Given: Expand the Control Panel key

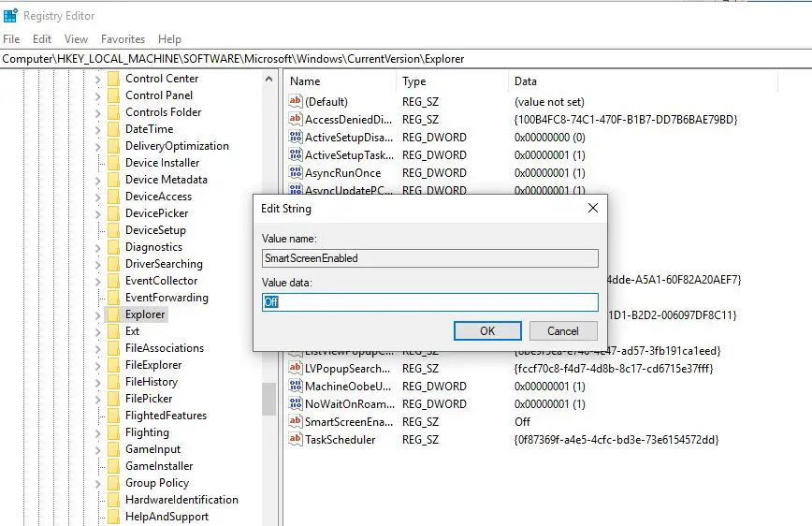Looking at the screenshot, I should pyautogui.click(x=98, y=96).
